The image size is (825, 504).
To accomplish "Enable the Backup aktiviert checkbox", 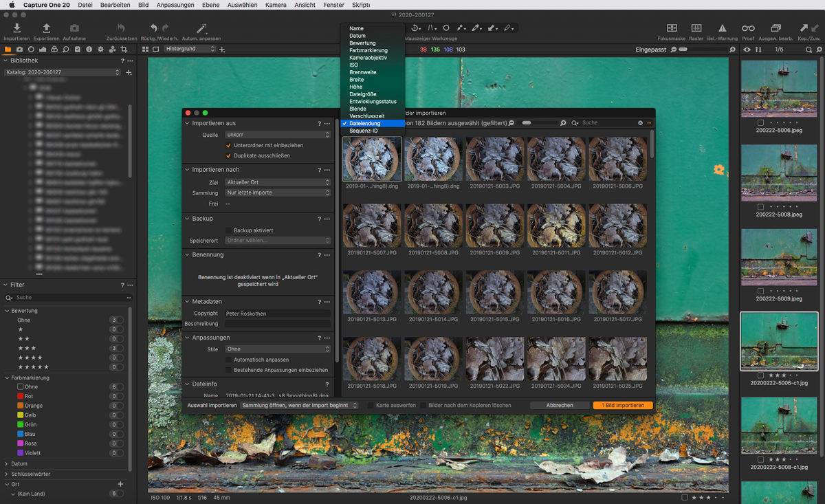I will click(228, 230).
